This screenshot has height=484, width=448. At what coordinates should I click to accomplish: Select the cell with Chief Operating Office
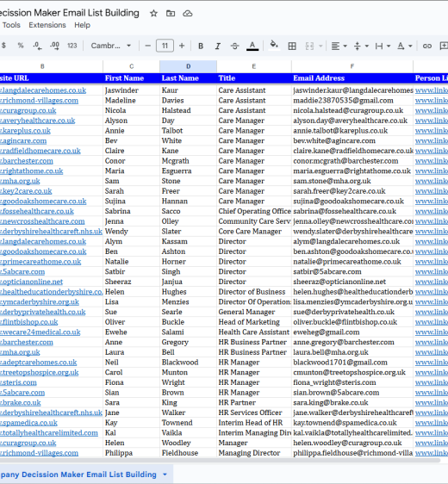point(254,212)
